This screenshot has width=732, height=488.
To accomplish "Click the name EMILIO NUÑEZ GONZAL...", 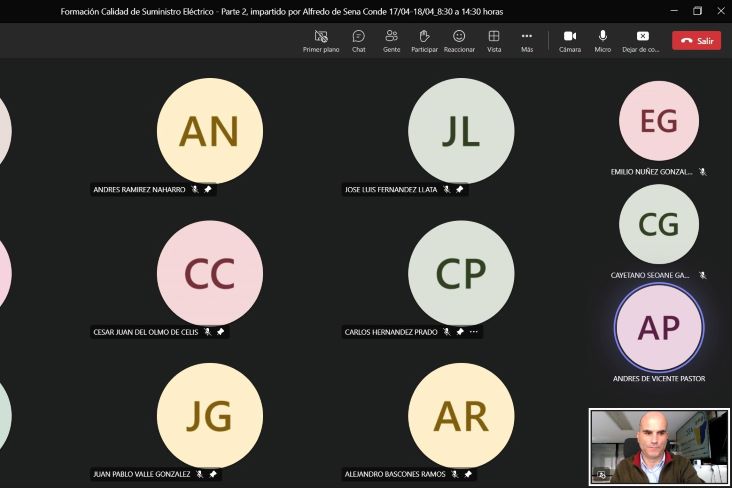I will [652, 172].
